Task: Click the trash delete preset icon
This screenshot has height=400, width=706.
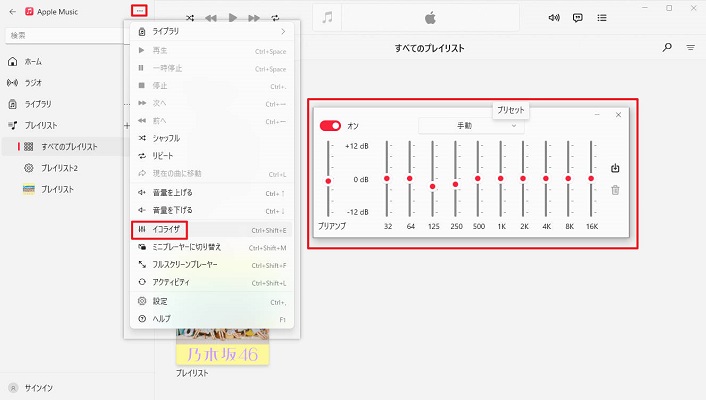Action: 615,190
